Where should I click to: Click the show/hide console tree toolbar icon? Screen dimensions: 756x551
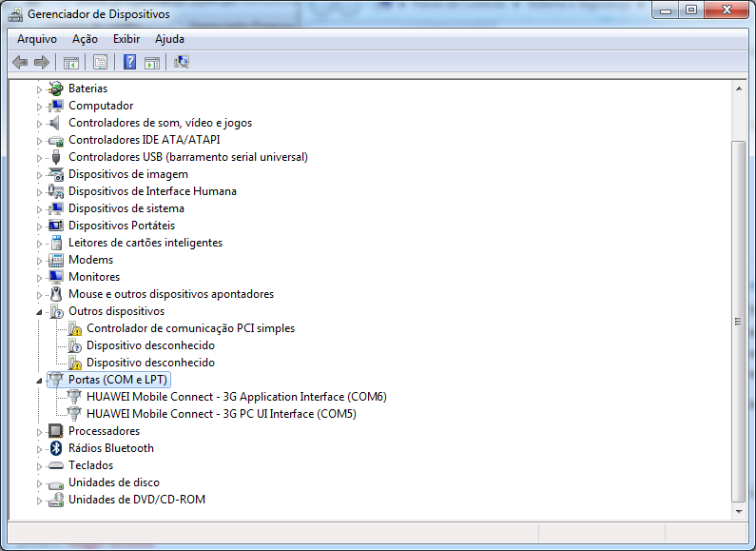pos(71,62)
